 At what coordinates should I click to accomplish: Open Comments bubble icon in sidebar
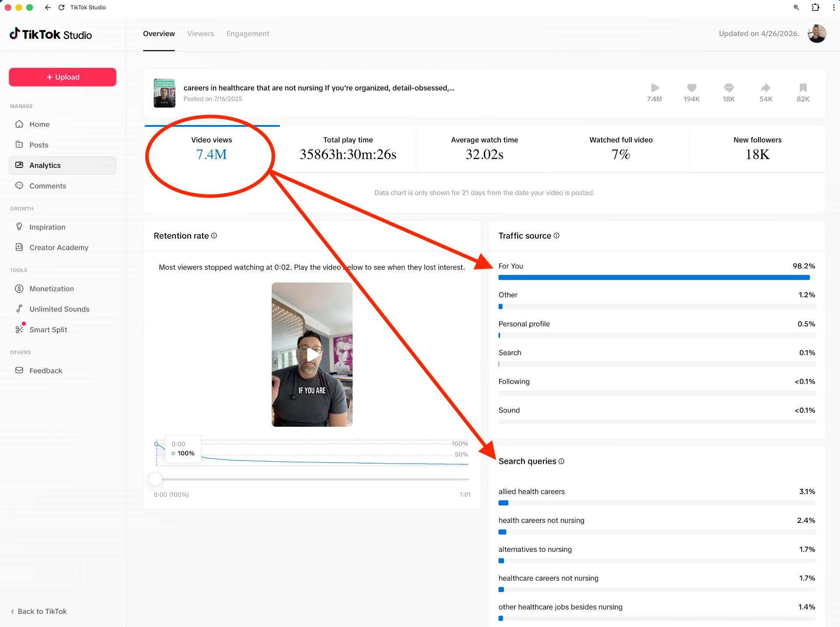[x=19, y=186]
